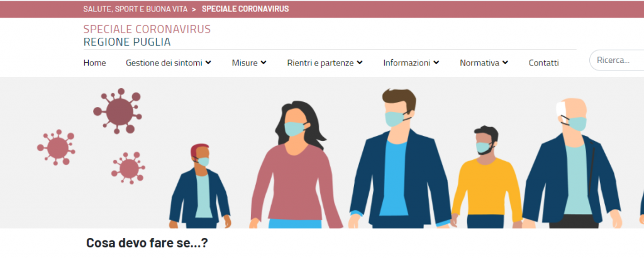This screenshot has height=258, width=644.
Task: Click the largest coronavirus illustration
Action: coord(118,111)
